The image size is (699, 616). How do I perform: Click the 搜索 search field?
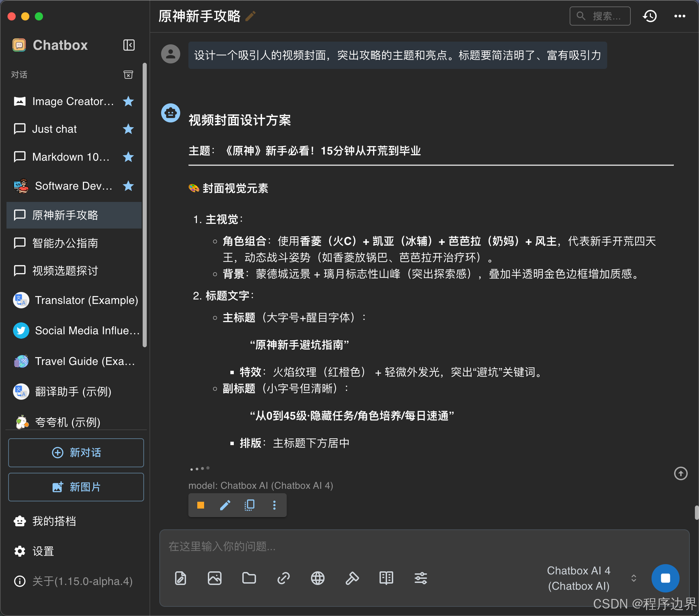tap(600, 16)
